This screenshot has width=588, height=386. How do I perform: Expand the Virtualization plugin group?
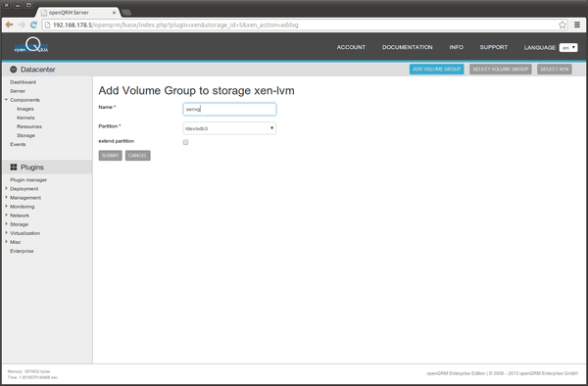click(6, 233)
